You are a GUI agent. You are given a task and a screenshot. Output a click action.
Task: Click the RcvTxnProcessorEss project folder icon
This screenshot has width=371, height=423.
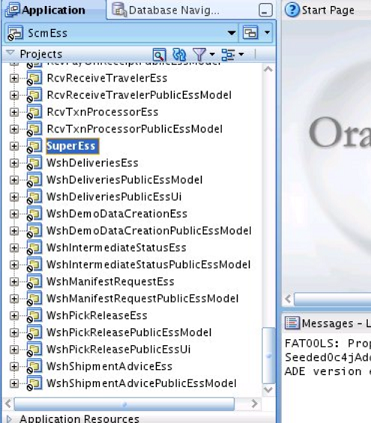click(34, 112)
